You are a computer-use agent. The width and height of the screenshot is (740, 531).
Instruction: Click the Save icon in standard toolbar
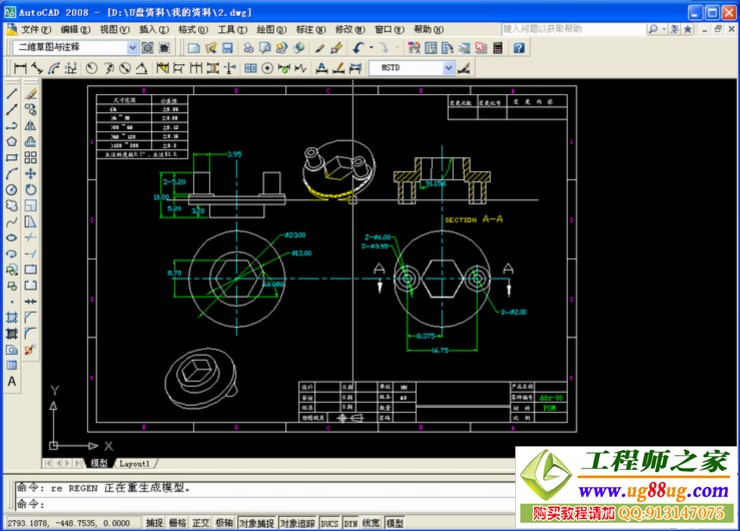(227, 48)
